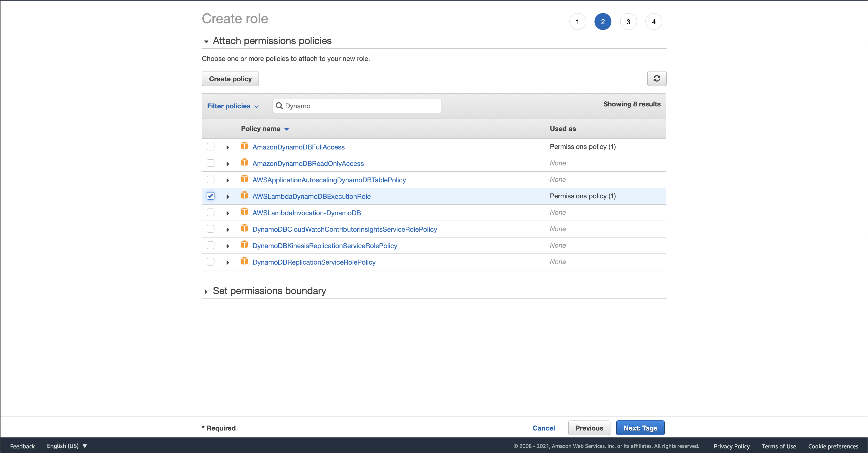Expand the AmazonDynamoDBReadOnlyAccess policy details
The width and height of the screenshot is (868, 453).
pos(228,164)
